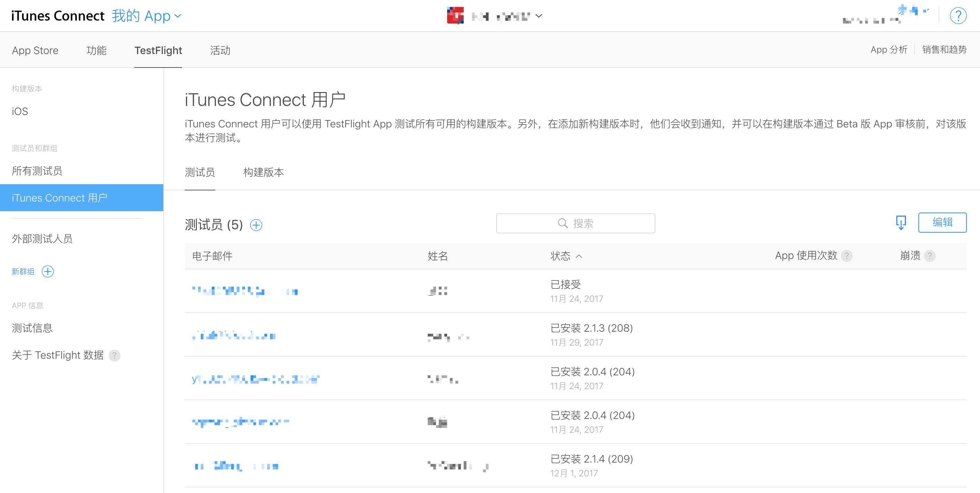Click the app thumbnail icon in header
Image resolution: width=980 pixels, height=493 pixels.
[455, 16]
